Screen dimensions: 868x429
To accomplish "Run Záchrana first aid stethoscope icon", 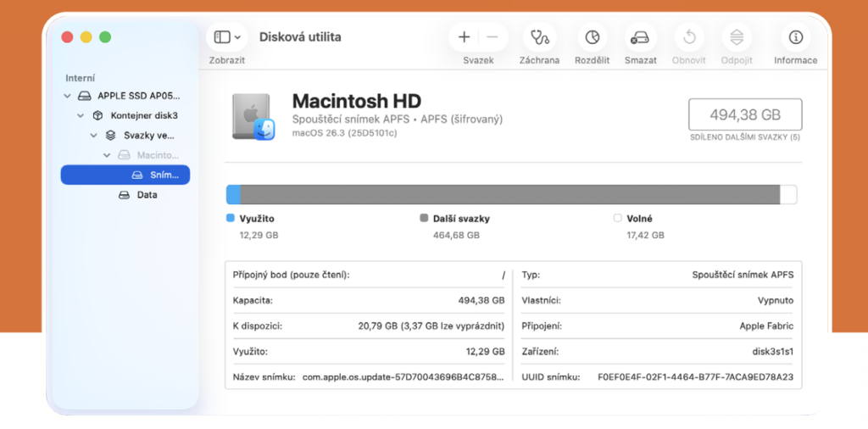I will (x=539, y=37).
